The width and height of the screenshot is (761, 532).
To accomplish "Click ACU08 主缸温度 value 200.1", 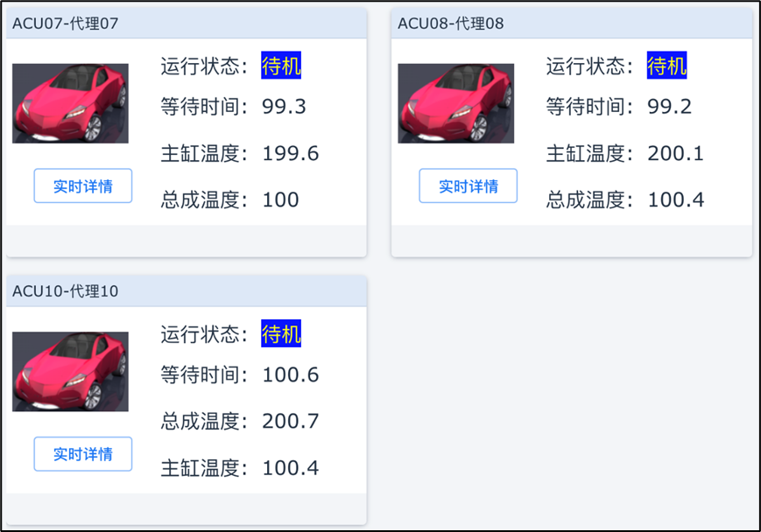I will (x=675, y=154).
